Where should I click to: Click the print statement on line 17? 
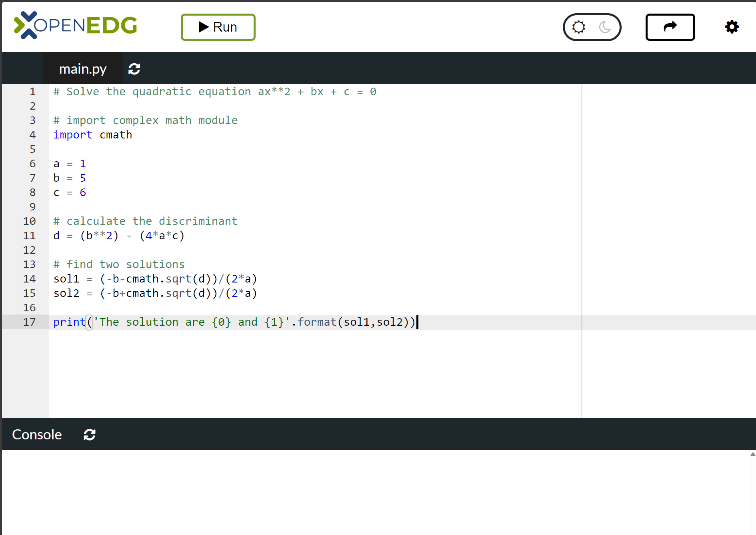pyautogui.click(x=234, y=322)
